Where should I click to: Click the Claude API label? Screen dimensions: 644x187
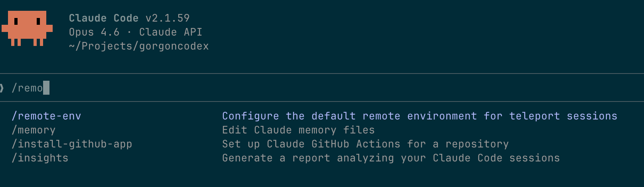[x=171, y=32]
